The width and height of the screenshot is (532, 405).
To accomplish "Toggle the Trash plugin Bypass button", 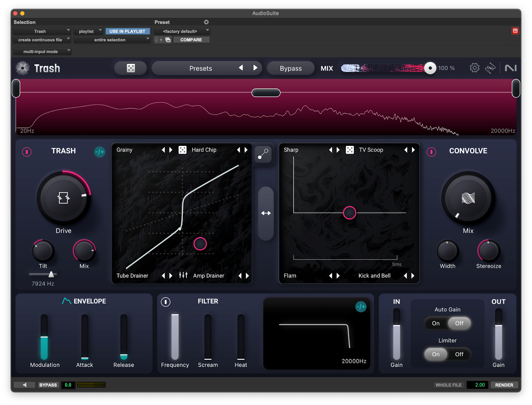I will coord(291,68).
